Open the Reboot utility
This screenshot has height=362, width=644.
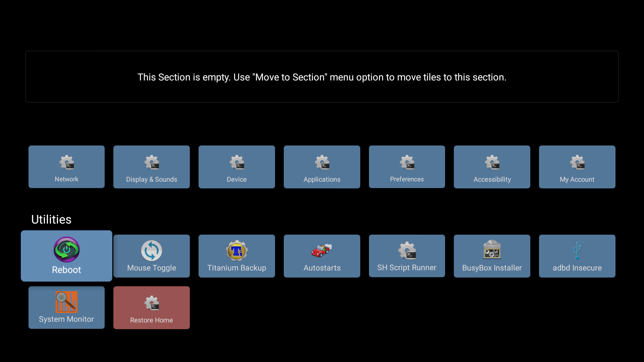click(x=66, y=255)
